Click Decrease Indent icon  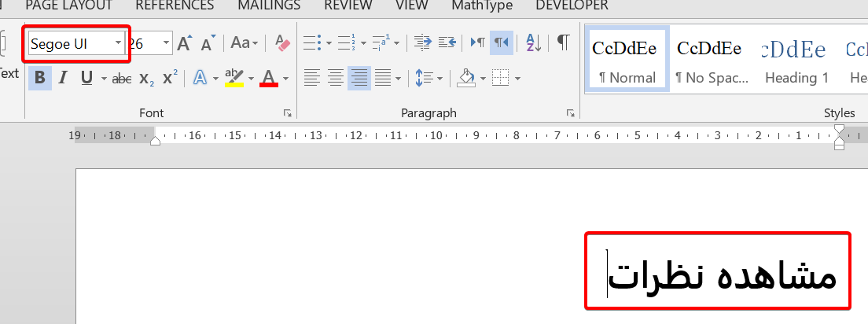click(423, 42)
